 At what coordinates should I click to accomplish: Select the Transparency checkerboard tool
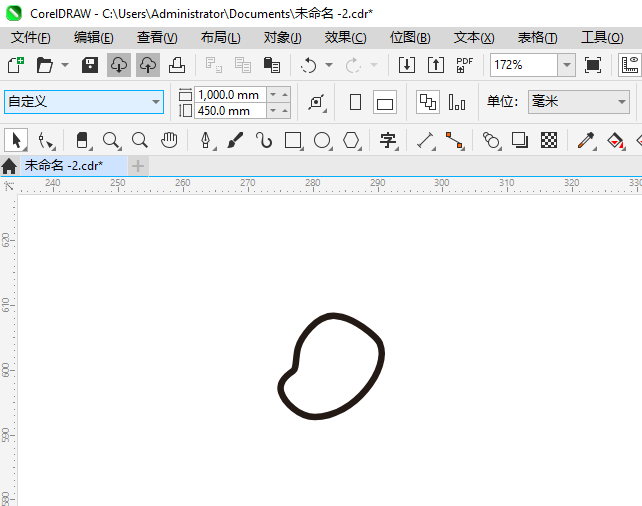[x=549, y=140]
